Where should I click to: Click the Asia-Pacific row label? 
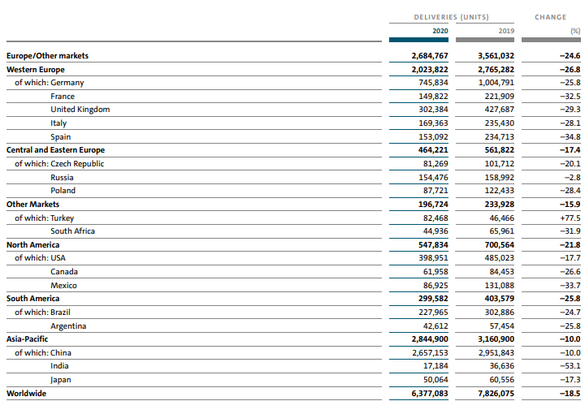(x=27, y=339)
